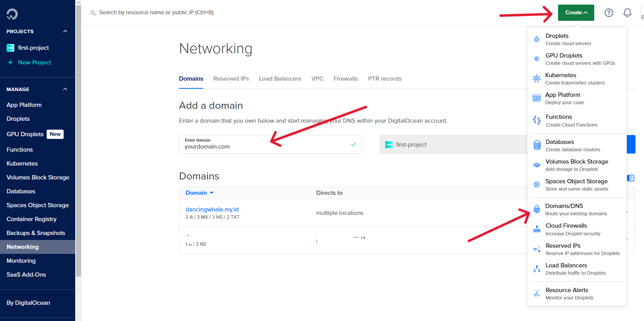This screenshot has width=644, height=321.
Task: Collapse the MANAGE section chevron
Action: click(x=65, y=89)
